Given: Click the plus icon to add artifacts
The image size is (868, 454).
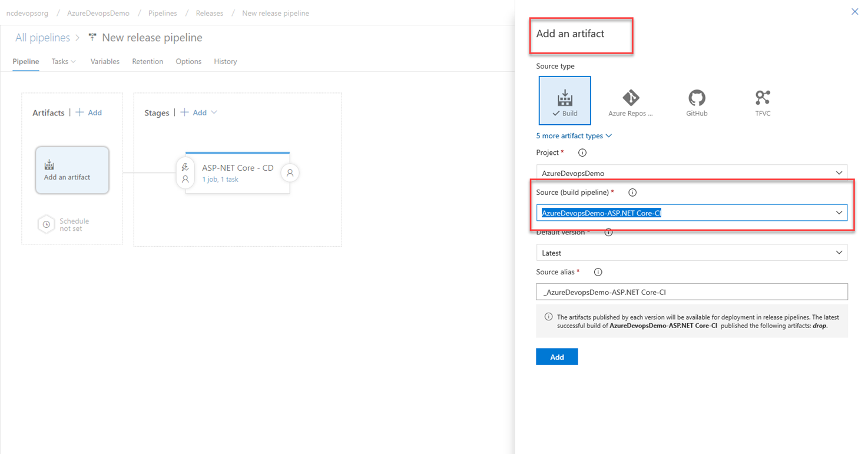Looking at the screenshot, I should pos(79,112).
